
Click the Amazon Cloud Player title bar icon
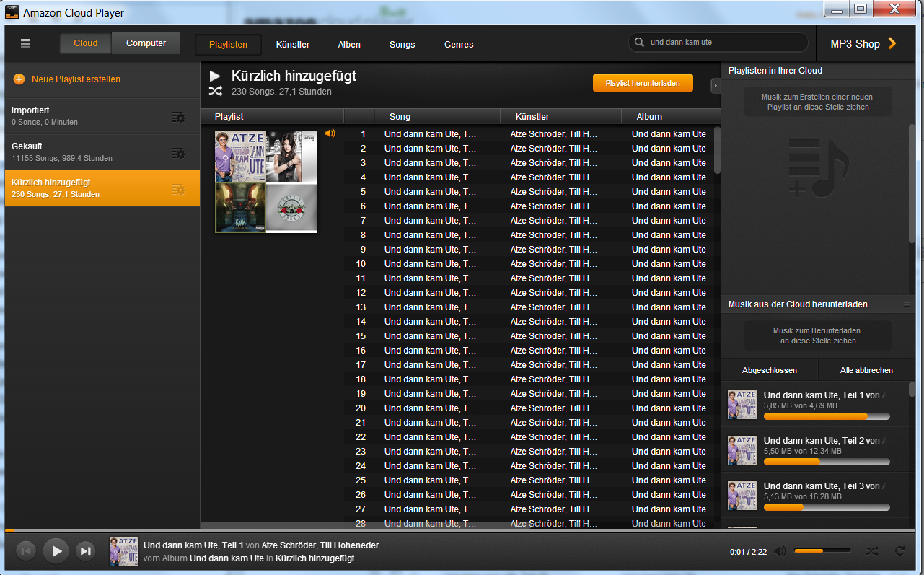12,13
